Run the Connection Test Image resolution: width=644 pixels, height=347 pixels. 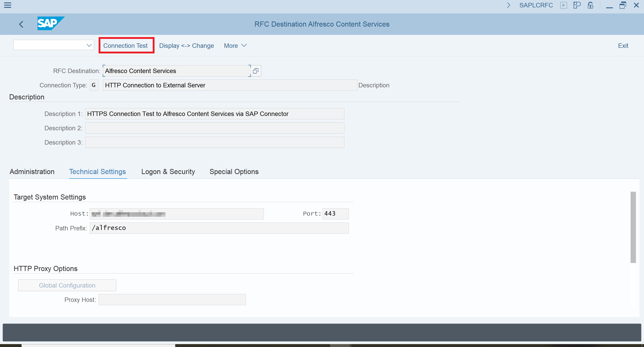pos(125,46)
